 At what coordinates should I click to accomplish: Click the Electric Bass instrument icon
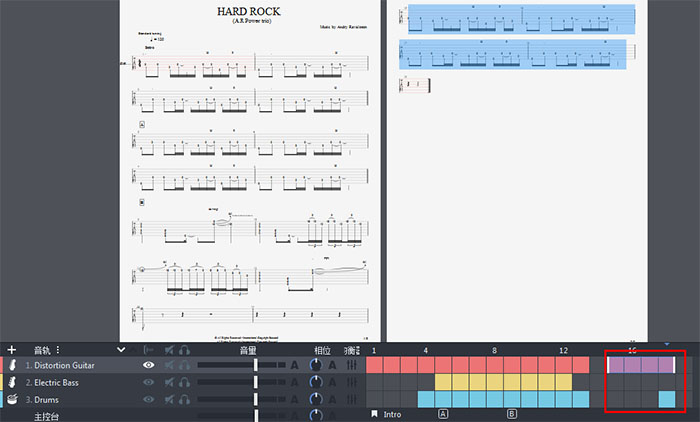(x=12, y=383)
